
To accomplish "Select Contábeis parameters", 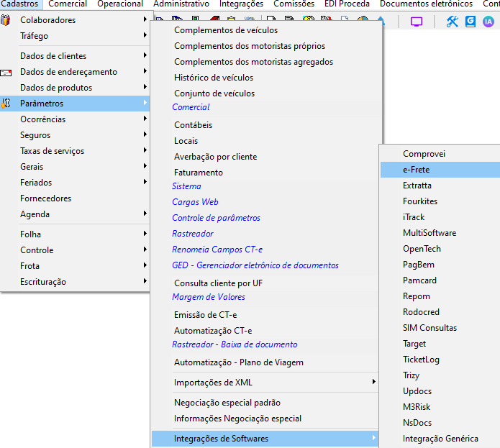I will [193, 125].
